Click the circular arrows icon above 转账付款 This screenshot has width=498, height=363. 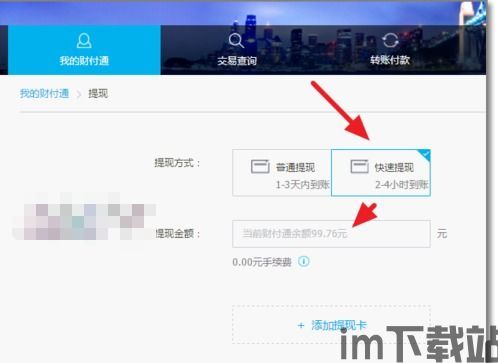(x=390, y=40)
